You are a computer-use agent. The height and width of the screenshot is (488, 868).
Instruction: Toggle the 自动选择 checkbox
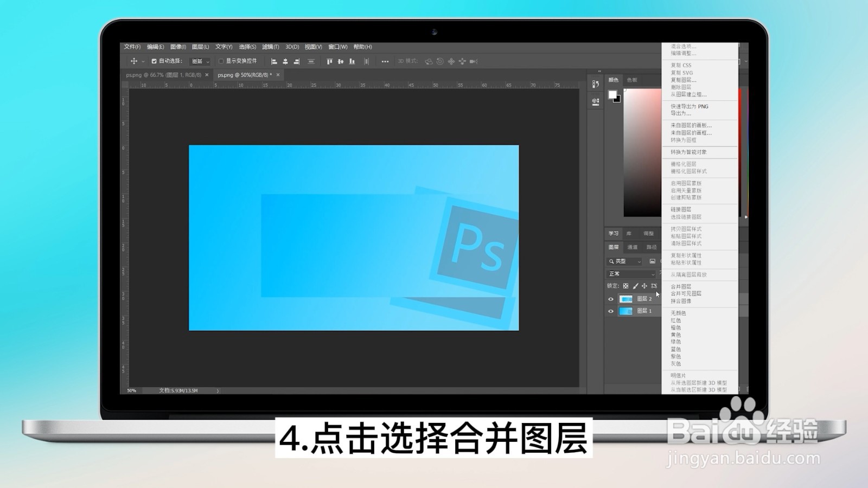154,61
